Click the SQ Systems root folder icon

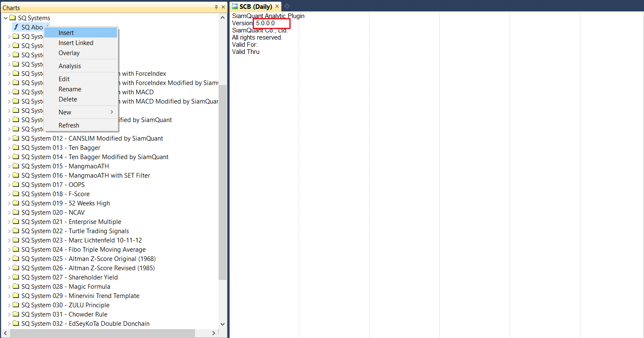(x=13, y=18)
